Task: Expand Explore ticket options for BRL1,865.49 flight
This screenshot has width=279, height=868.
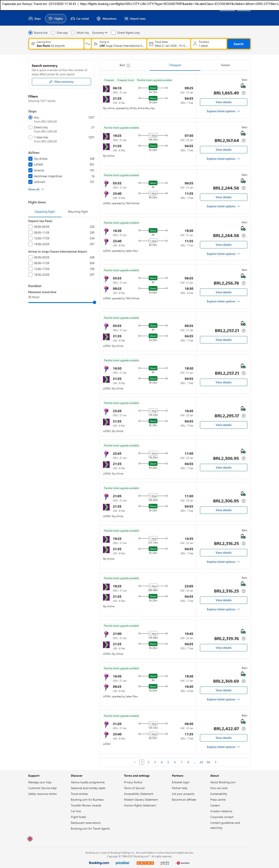Action: tap(223, 111)
